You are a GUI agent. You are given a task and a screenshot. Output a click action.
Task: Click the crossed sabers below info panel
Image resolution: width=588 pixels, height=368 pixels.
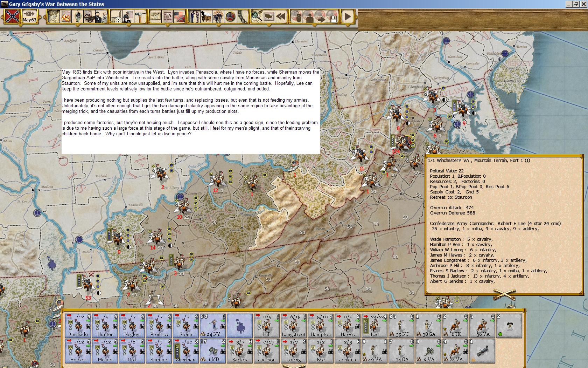(504, 295)
